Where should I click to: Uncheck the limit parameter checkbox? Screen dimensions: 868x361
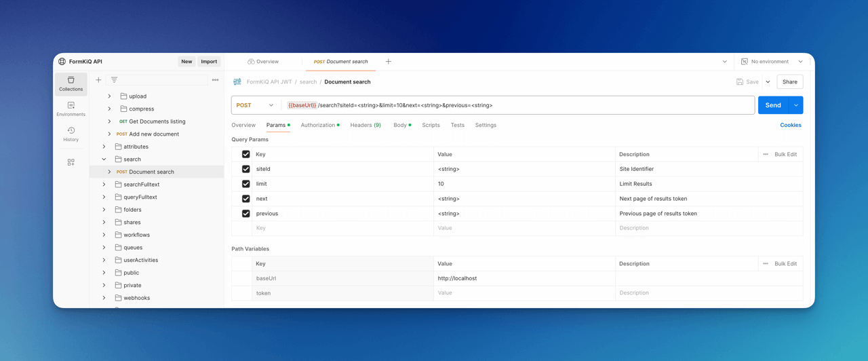point(246,184)
